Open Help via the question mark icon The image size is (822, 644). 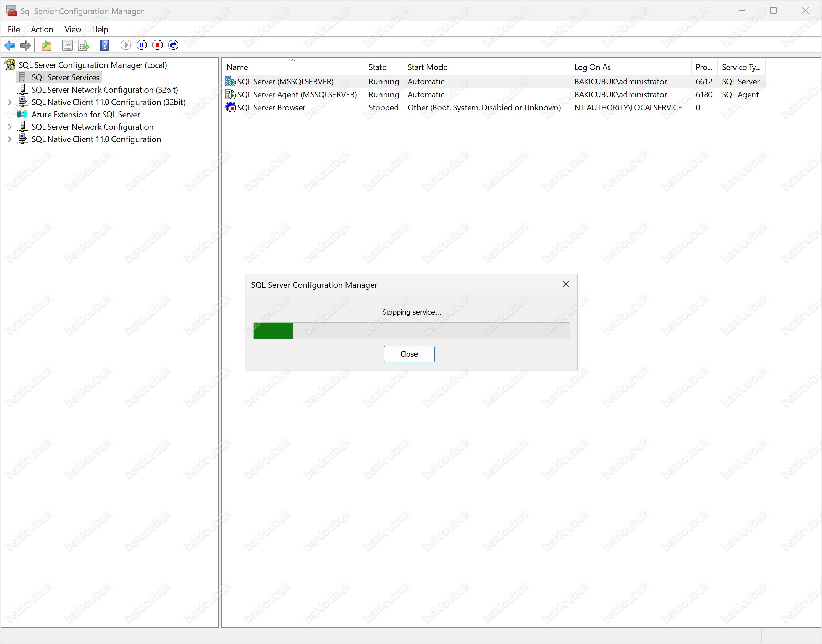click(x=105, y=45)
